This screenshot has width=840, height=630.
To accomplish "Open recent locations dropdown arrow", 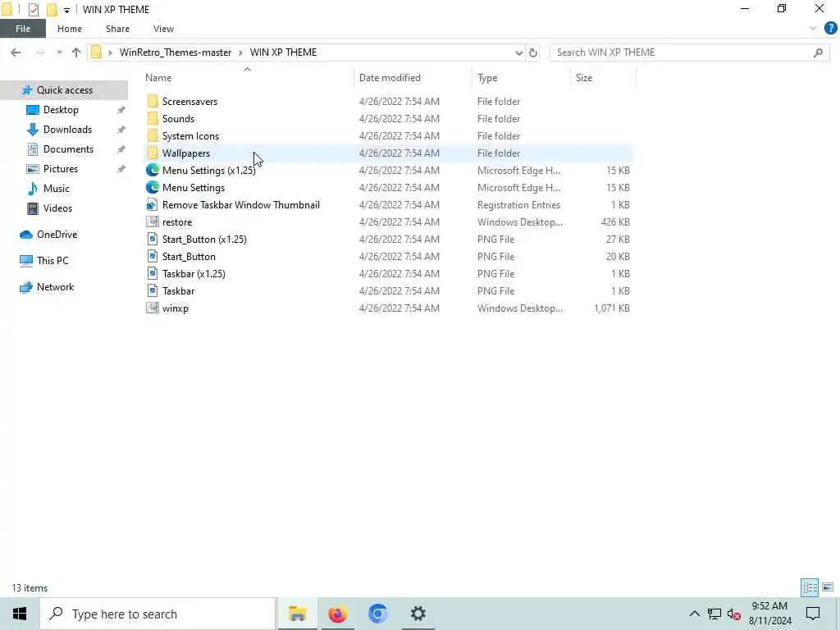I will click(59, 52).
